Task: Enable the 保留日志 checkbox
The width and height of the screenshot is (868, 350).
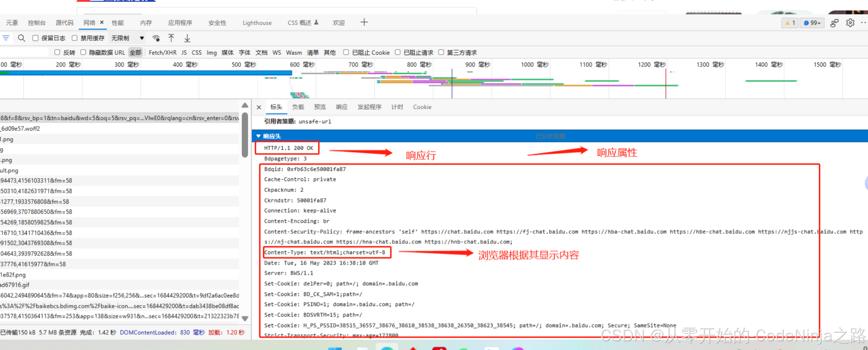Action: 35,38
